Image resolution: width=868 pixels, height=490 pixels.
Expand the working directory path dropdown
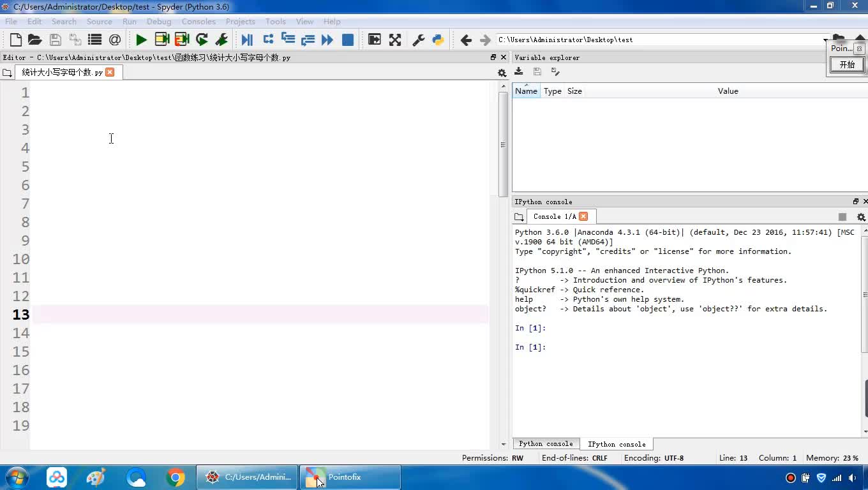[x=825, y=40]
